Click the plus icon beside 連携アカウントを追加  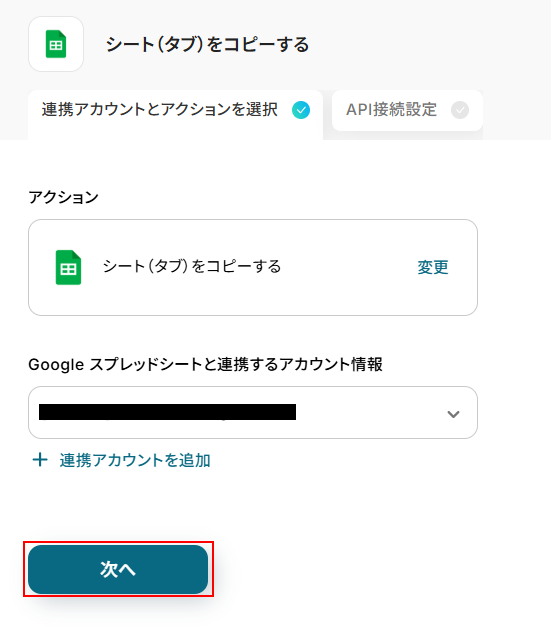pyautogui.click(x=40, y=460)
